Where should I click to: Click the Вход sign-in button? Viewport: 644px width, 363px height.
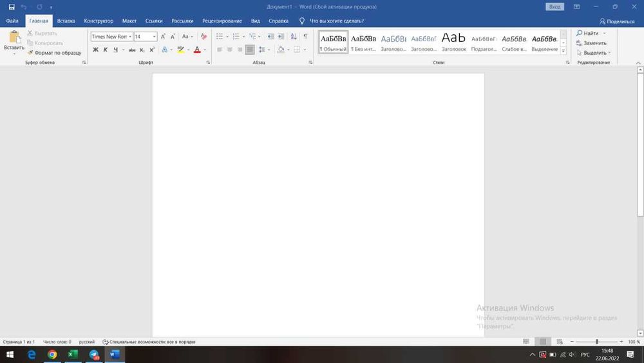click(555, 7)
